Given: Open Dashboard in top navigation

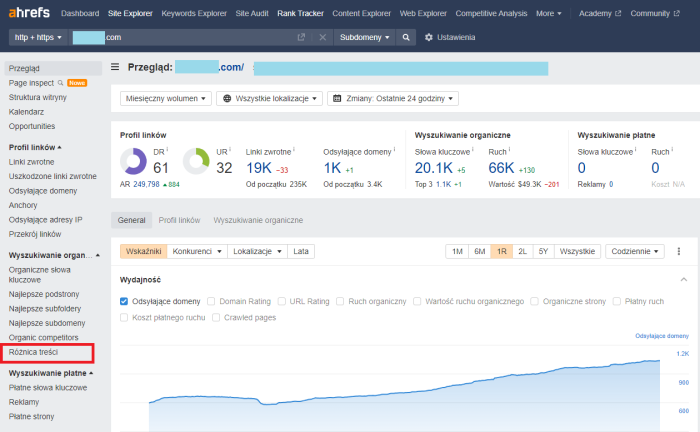Looking at the screenshot, I should pyautogui.click(x=80, y=13).
